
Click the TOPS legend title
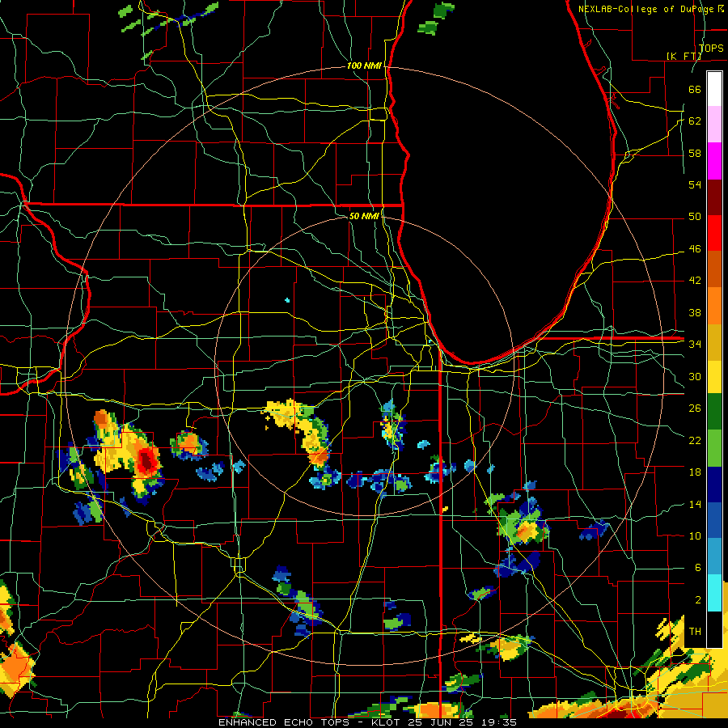(x=711, y=48)
